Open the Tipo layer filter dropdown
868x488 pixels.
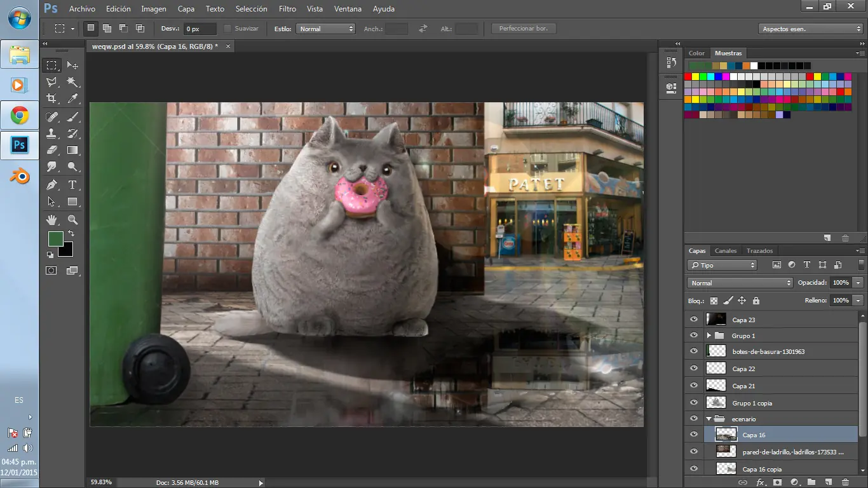722,265
